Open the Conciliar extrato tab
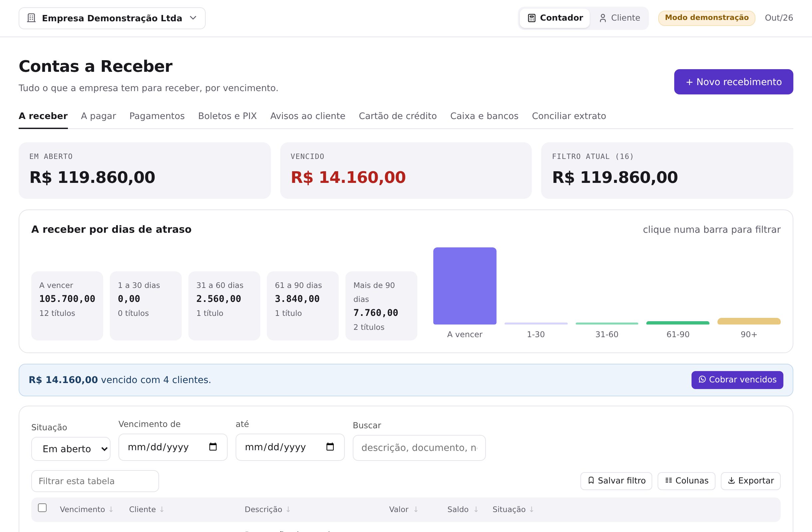This screenshot has height=532, width=812. [x=569, y=116]
